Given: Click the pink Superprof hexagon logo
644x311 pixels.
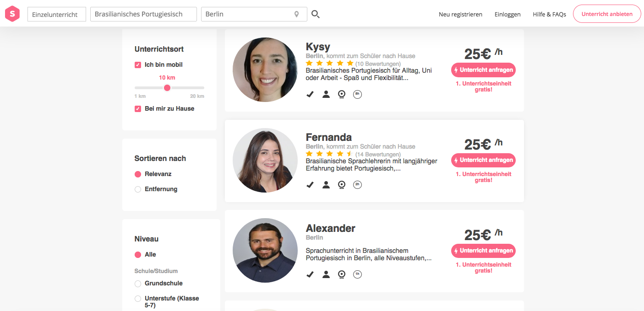Looking at the screenshot, I should [12, 14].
